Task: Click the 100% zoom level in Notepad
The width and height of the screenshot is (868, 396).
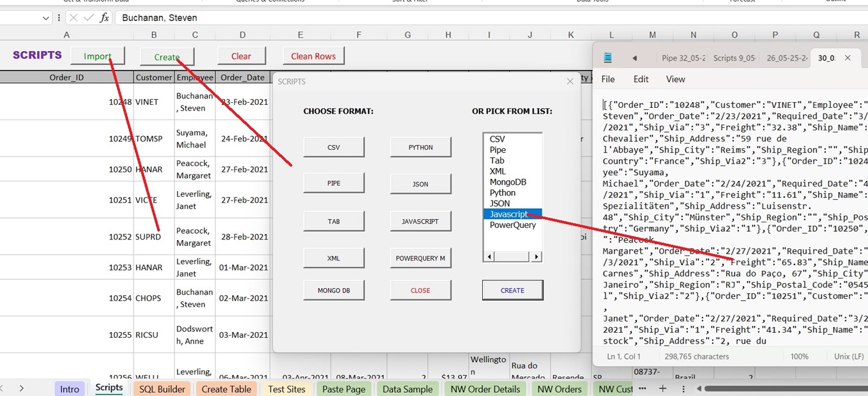Action: 799,356
